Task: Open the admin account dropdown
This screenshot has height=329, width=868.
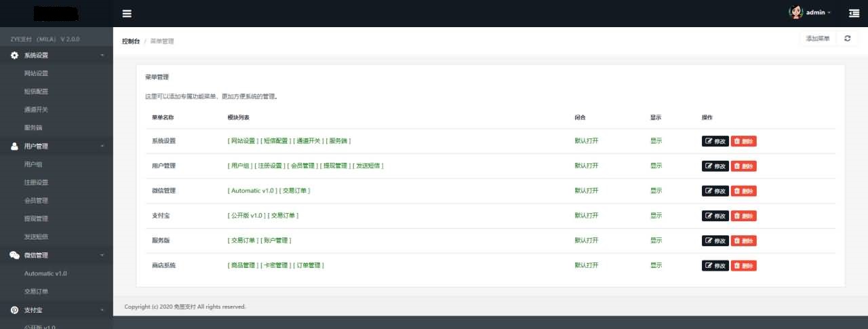Action: point(818,13)
